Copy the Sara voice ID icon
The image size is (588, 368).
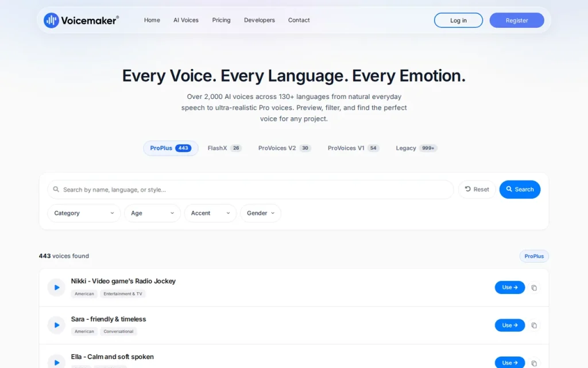pos(534,325)
